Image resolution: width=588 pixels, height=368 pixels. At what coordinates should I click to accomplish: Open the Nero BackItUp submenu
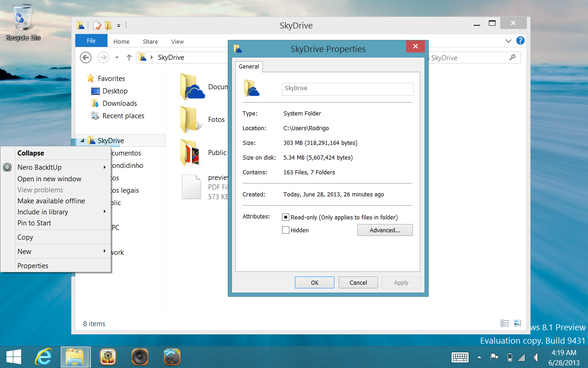[x=56, y=167]
